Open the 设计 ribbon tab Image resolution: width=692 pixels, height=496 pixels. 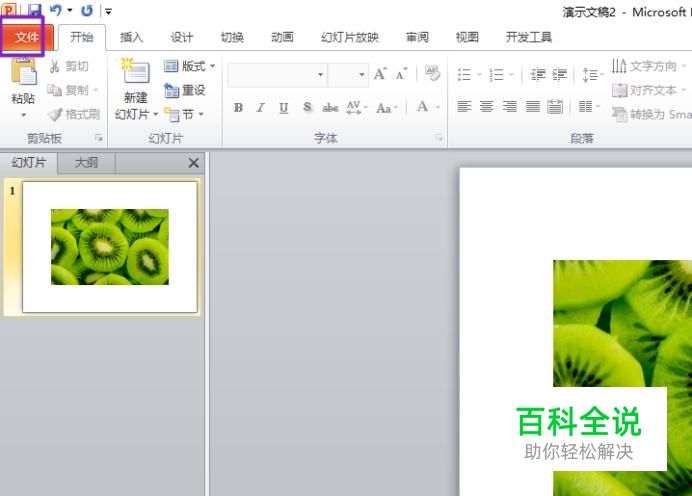point(182,38)
